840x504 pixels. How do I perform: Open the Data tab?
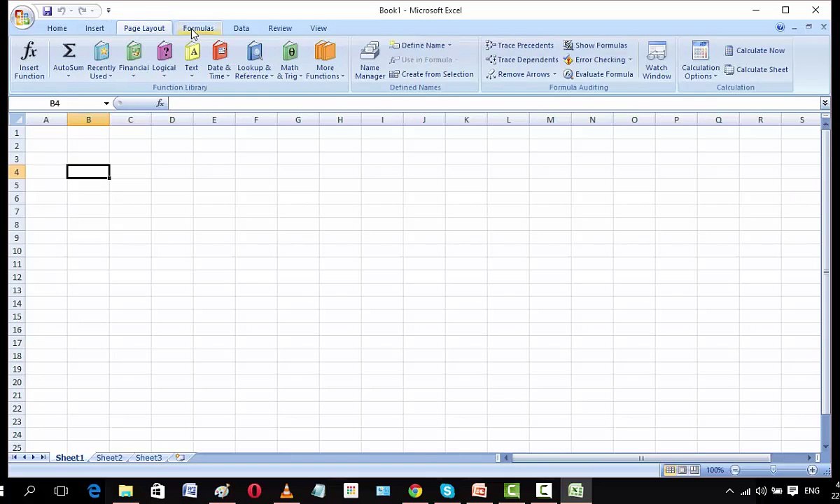pos(241,29)
